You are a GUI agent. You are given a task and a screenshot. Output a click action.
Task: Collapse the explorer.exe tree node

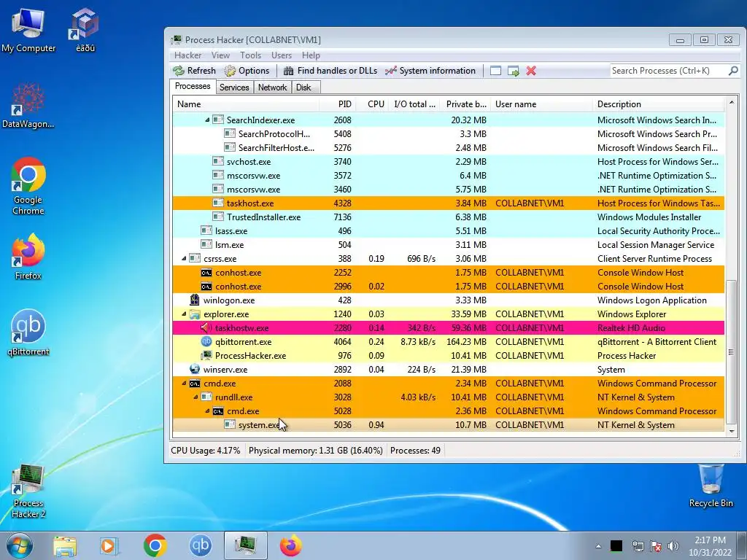click(184, 314)
